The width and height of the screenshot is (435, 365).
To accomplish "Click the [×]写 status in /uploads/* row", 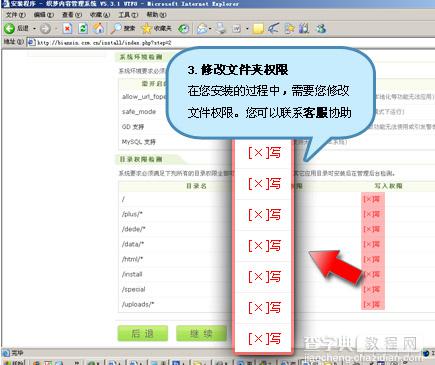I will (x=371, y=304).
